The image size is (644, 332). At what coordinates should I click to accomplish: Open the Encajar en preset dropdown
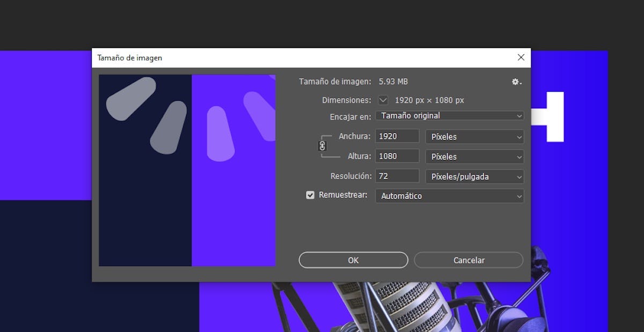pos(449,116)
